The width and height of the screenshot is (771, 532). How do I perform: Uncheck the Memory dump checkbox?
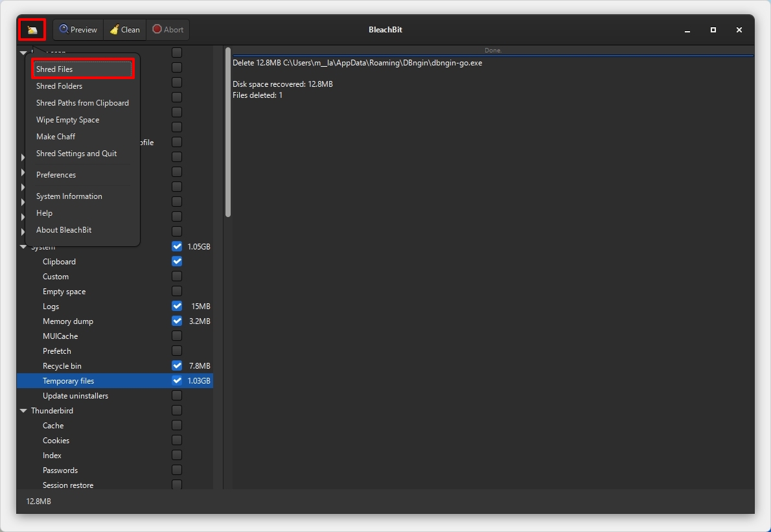click(177, 321)
